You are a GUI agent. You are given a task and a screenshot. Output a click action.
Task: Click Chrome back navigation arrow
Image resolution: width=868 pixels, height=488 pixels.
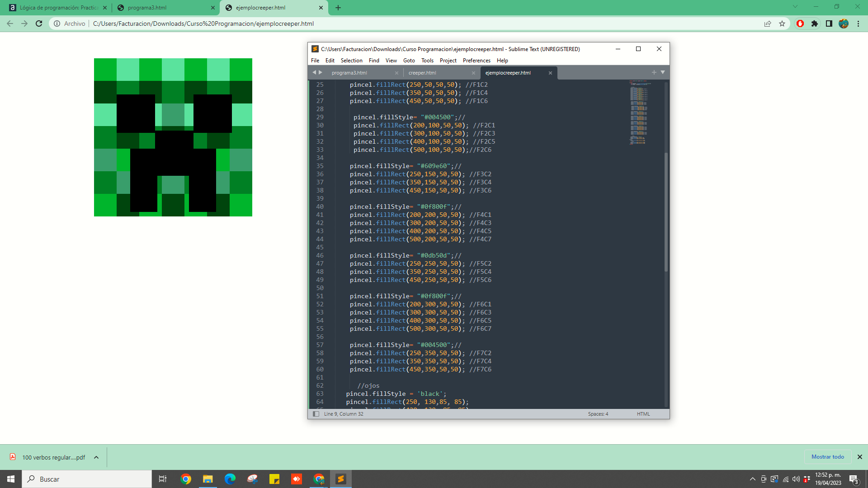[x=10, y=23]
